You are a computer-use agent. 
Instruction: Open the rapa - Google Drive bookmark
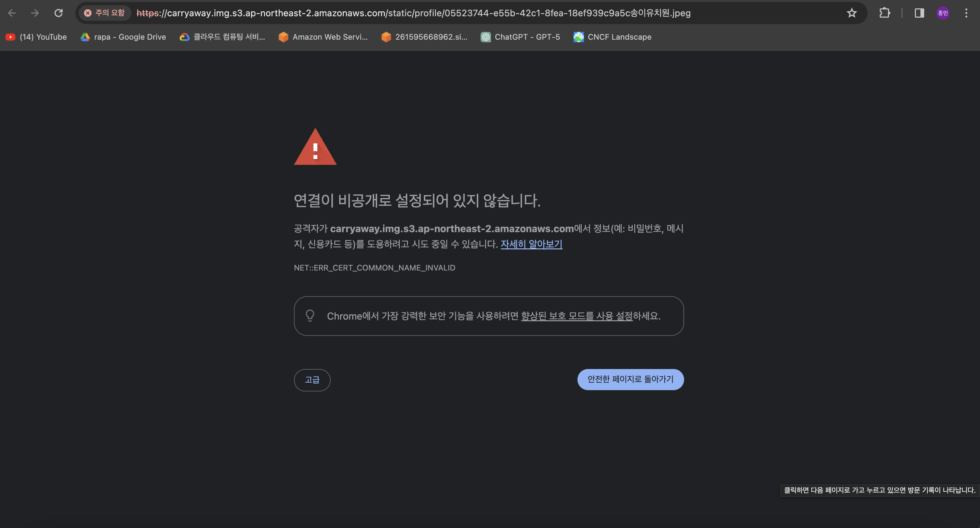(x=123, y=37)
